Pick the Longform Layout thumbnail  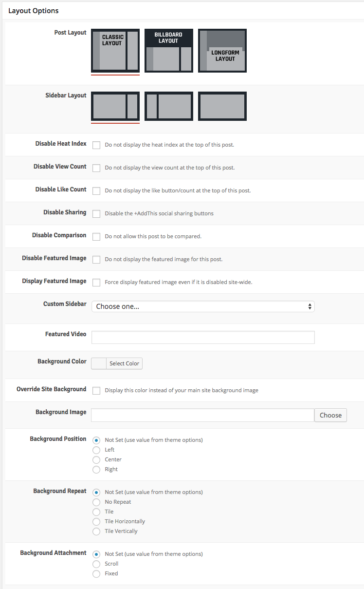point(222,50)
